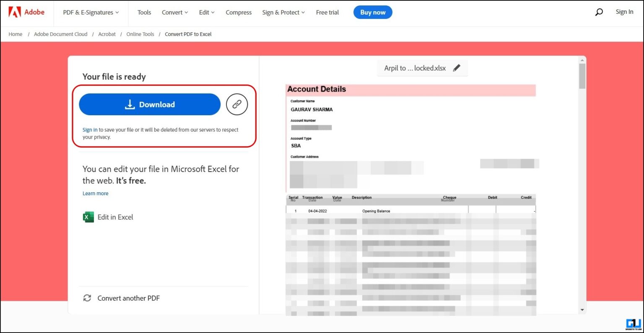Open the Sign & Protect dropdown

(283, 12)
